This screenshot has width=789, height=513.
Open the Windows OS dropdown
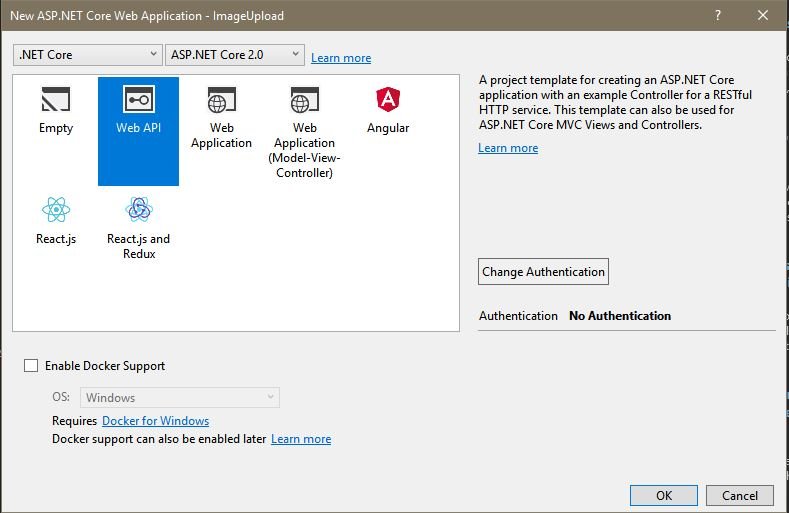(180, 397)
